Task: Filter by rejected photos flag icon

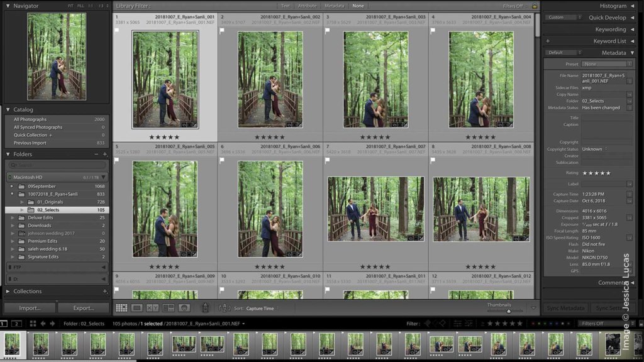Action: coord(443,324)
